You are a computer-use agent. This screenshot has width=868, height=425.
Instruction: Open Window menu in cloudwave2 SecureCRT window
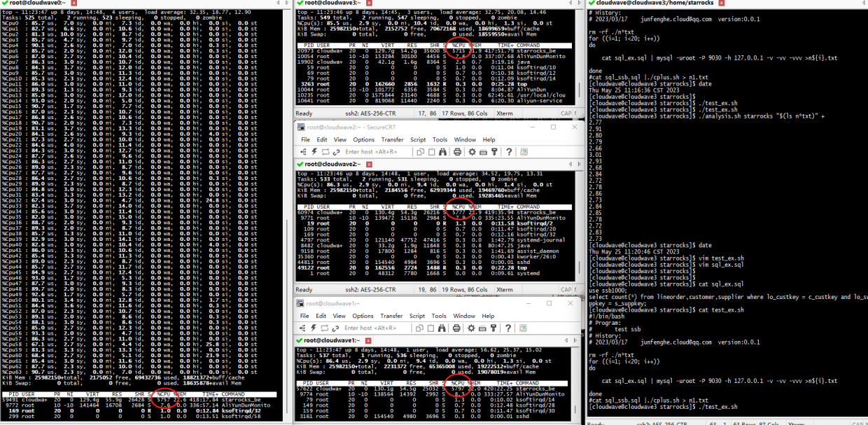click(465, 140)
